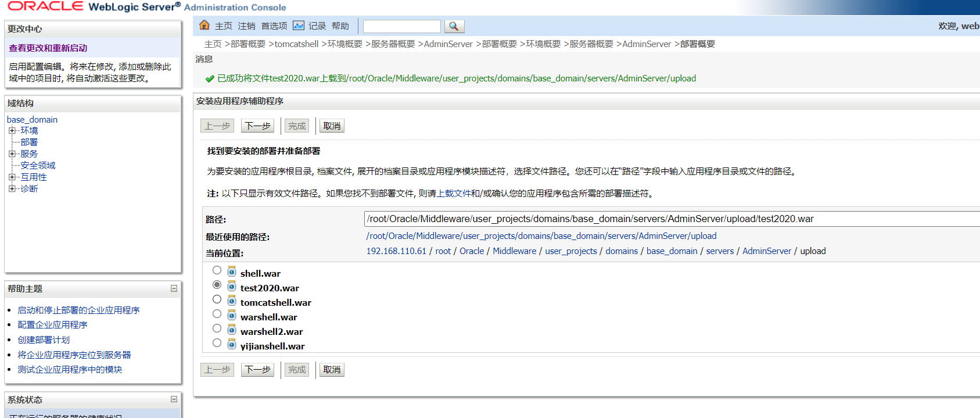Select the warshell2.war radio button
The image size is (980, 418).
217,328
